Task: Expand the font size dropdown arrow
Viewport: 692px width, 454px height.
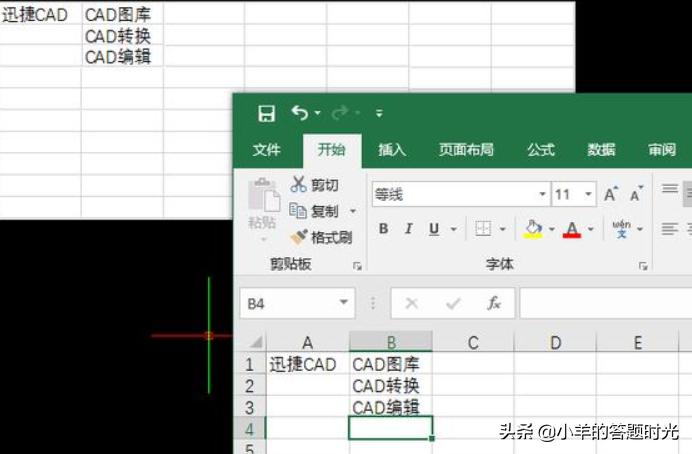Action: (588, 194)
